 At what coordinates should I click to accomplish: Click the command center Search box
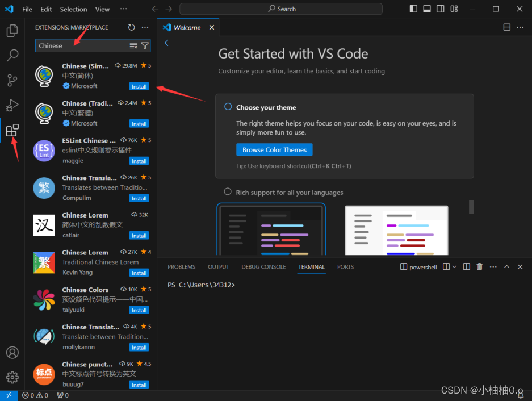[281, 9]
